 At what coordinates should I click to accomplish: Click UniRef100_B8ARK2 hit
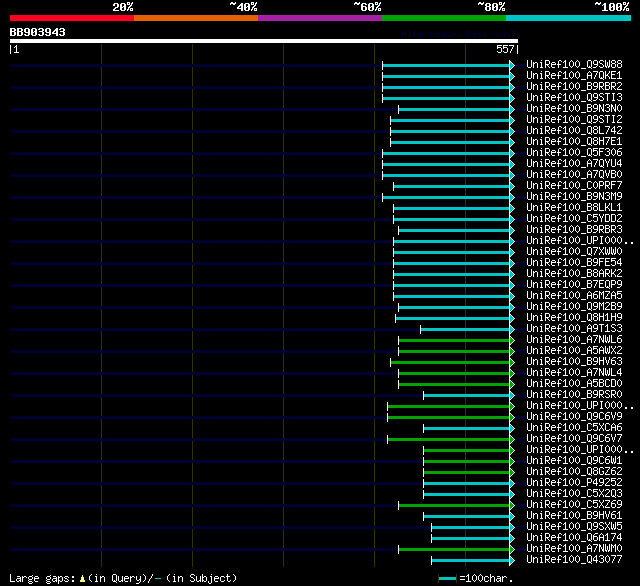(x=574, y=274)
